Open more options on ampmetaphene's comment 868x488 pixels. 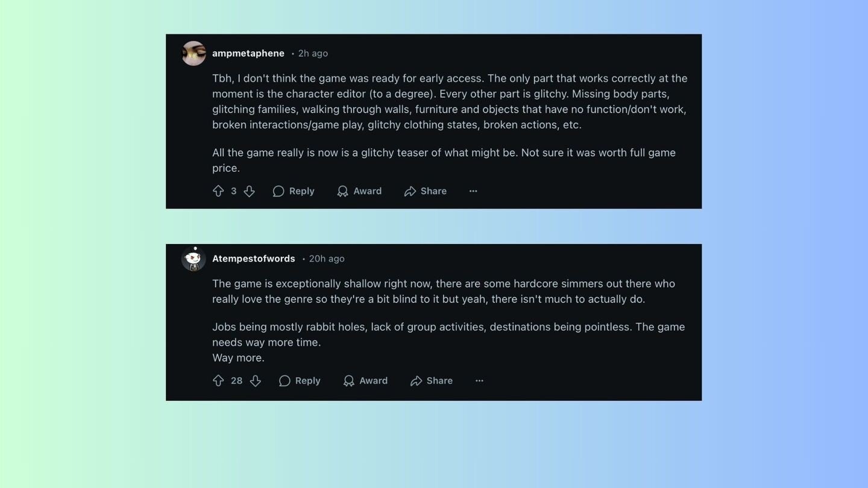tap(473, 191)
